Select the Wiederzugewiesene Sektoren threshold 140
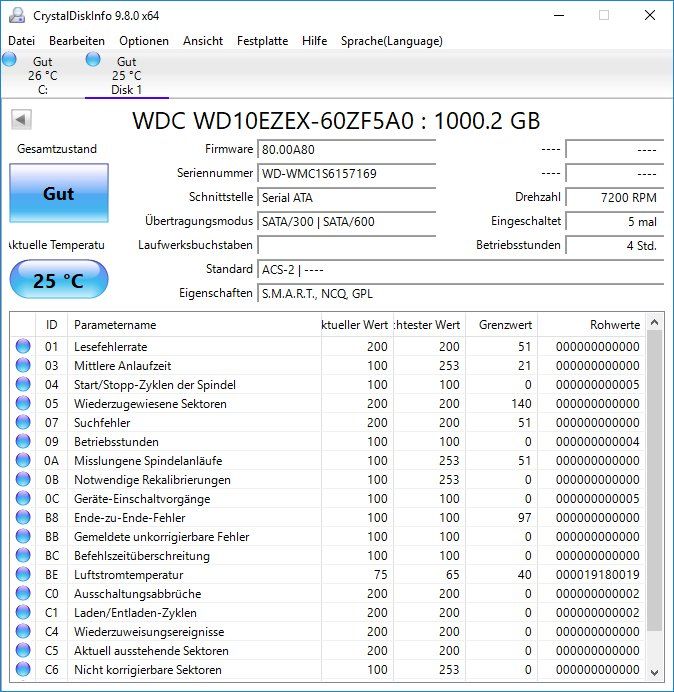Screen dimensions: 674x692 click(521, 404)
